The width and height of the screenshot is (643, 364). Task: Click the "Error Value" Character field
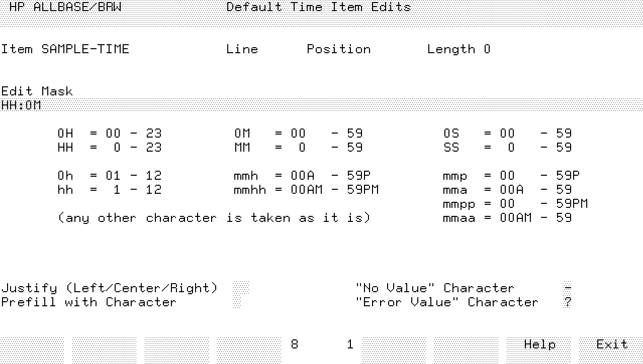[x=567, y=302]
